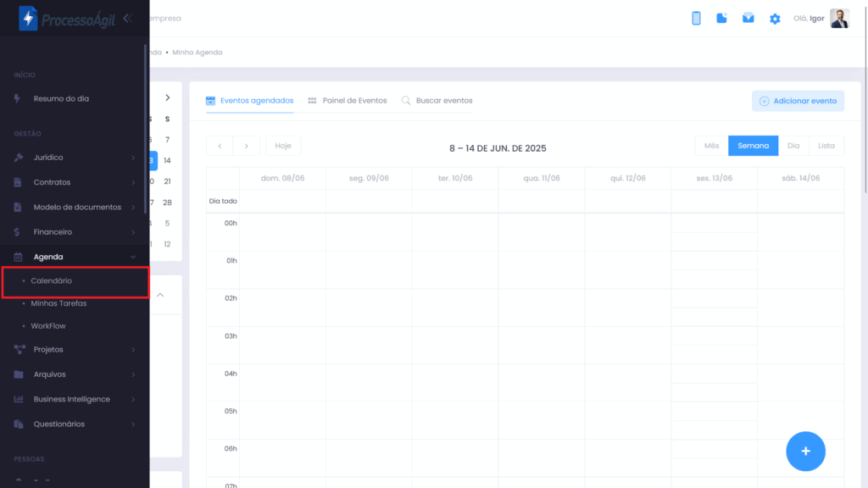Switch to the Painel de Eventos tab
This screenshot has width=868, height=488.
coord(348,101)
